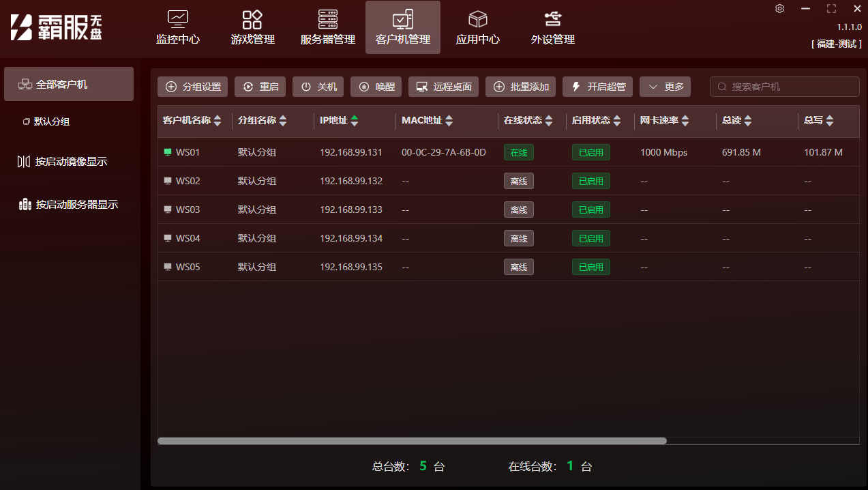Open the 更多 dropdown menu

pyautogui.click(x=665, y=87)
